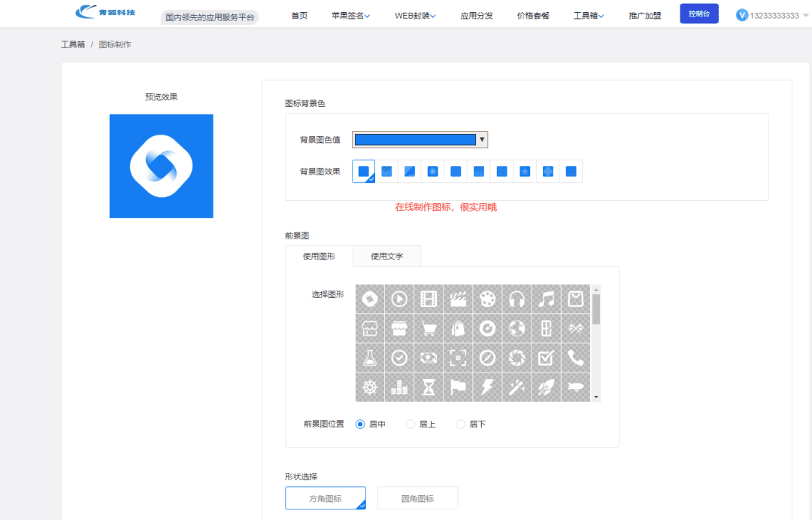Select the ship wheel shape
This screenshot has height=520, width=812.
tap(370, 388)
